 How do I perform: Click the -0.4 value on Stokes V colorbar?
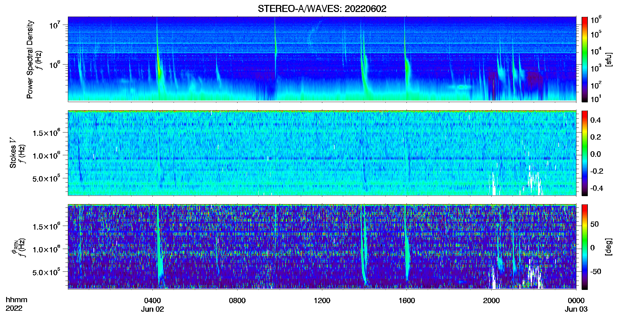(x=597, y=188)
